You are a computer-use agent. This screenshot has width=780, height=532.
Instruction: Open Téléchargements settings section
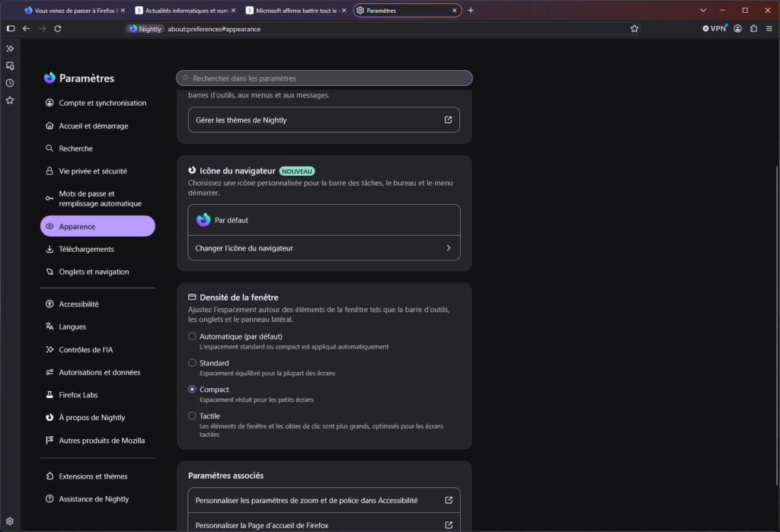coord(97,249)
